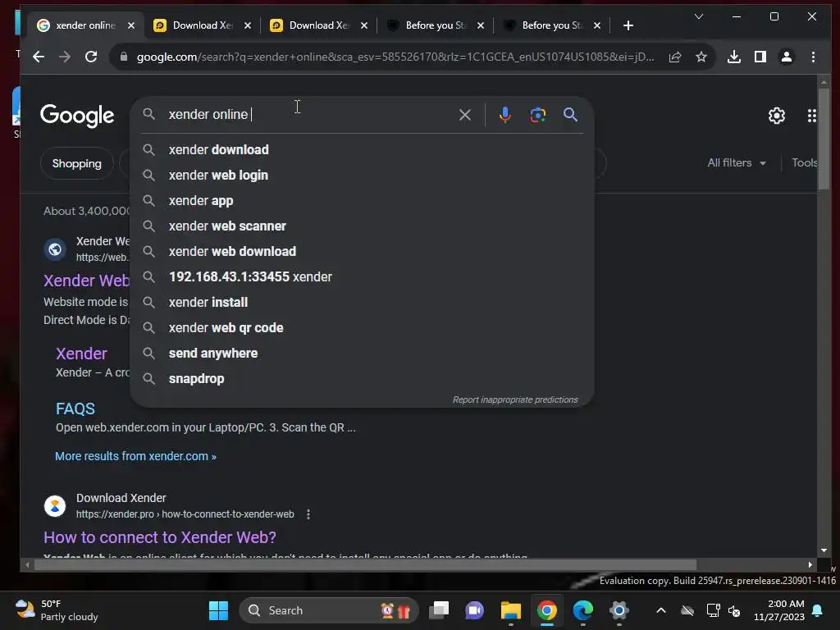Open the FAQS sitelink
The image size is (840, 630).
tap(75, 409)
